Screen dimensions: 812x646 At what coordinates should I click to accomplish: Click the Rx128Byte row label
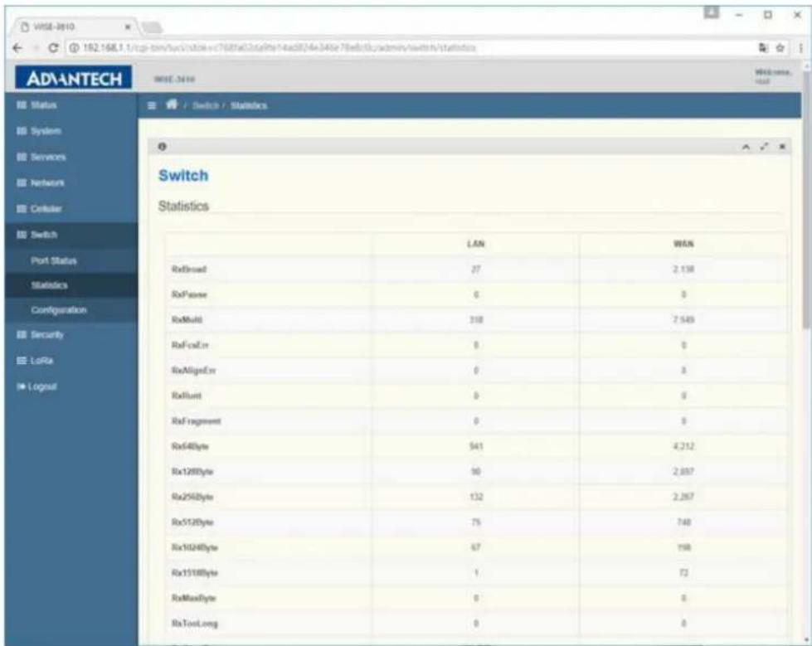click(x=192, y=472)
